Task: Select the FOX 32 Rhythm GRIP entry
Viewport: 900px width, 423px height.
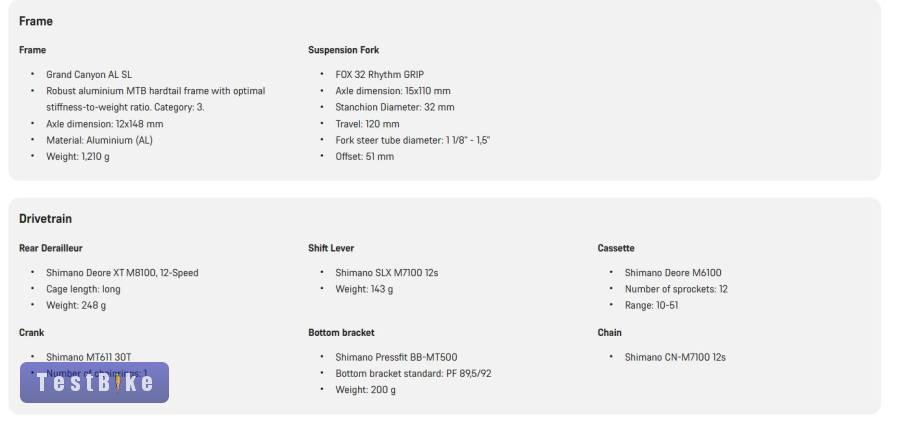Action: 379,75
